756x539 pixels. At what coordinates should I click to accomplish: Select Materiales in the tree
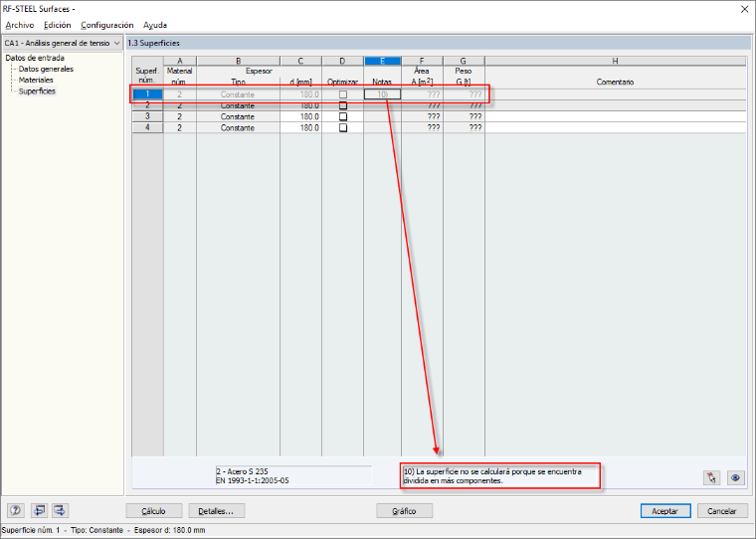(x=36, y=80)
